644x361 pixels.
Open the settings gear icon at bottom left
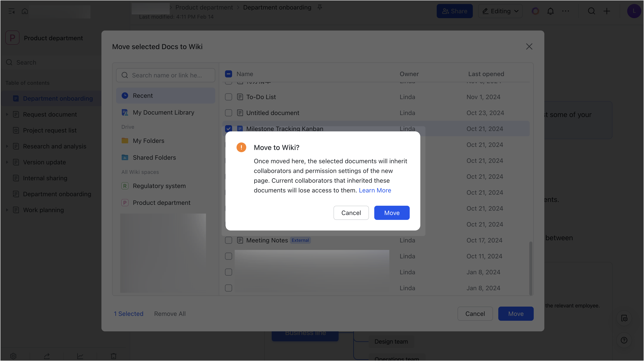[x=13, y=356]
